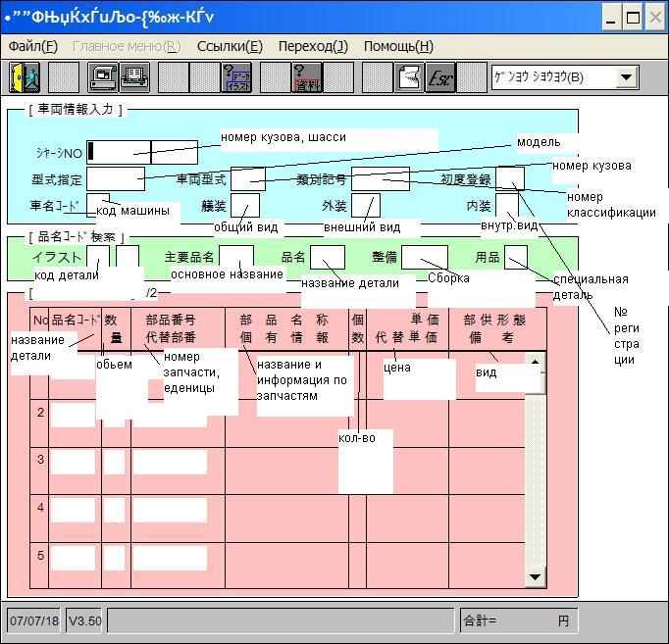Click the exit door toolbar icon
The height and width of the screenshot is (644, 669).
click(25, 77)
